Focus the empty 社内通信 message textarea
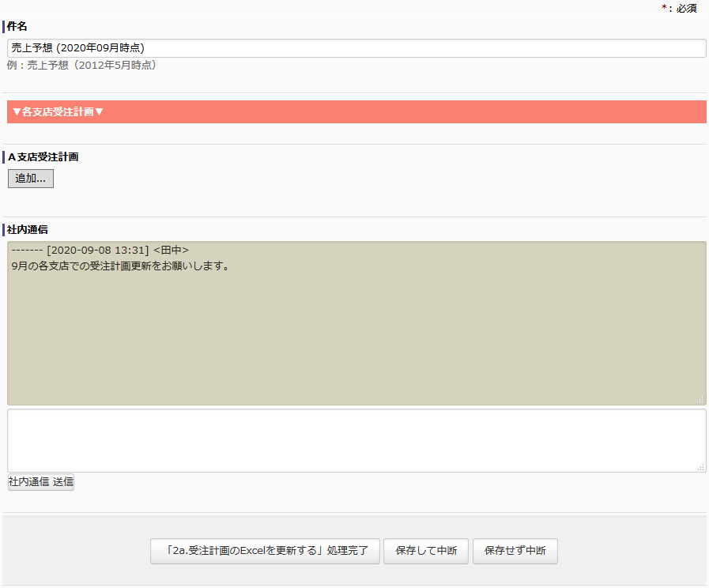The image size is (709, 588). [356, 440]
